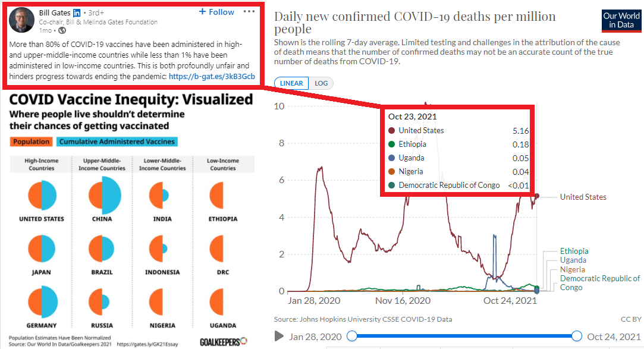Open the three-dot post options menu
Viewport: 644px width, 349px height.
[x=249, y=12]
